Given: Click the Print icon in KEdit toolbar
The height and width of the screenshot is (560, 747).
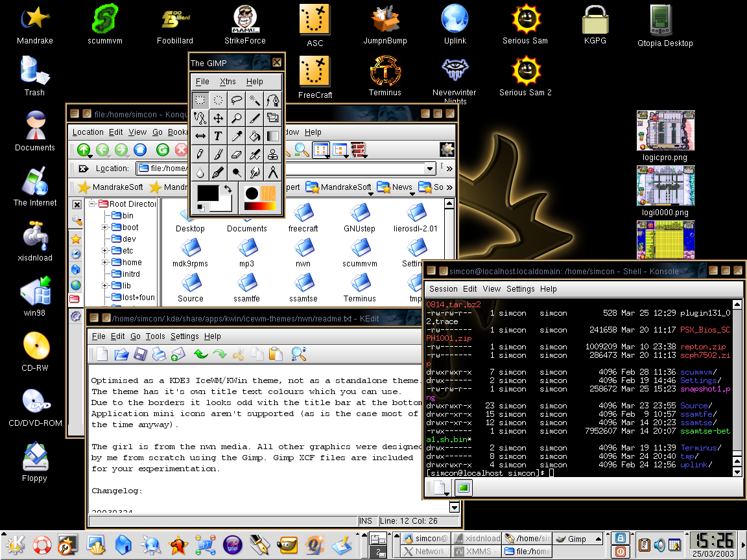Looking at the screenshot, I should click(x=159, y=354).
